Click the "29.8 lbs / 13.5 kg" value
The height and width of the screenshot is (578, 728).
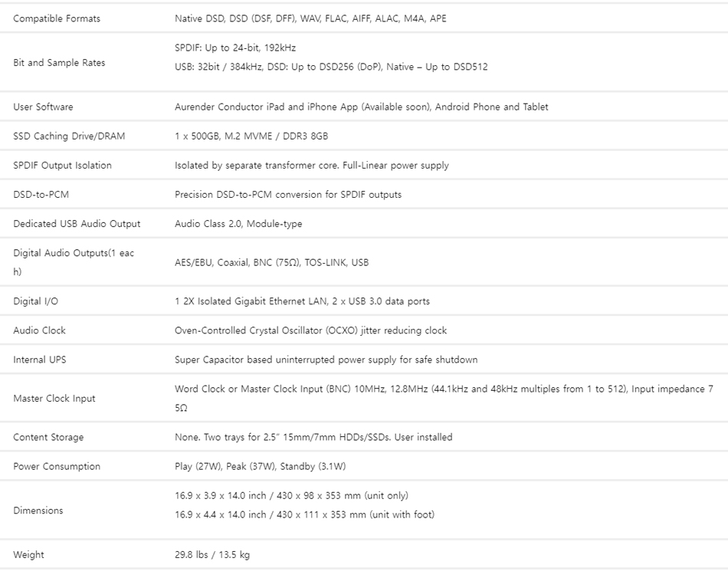[212, 555]
